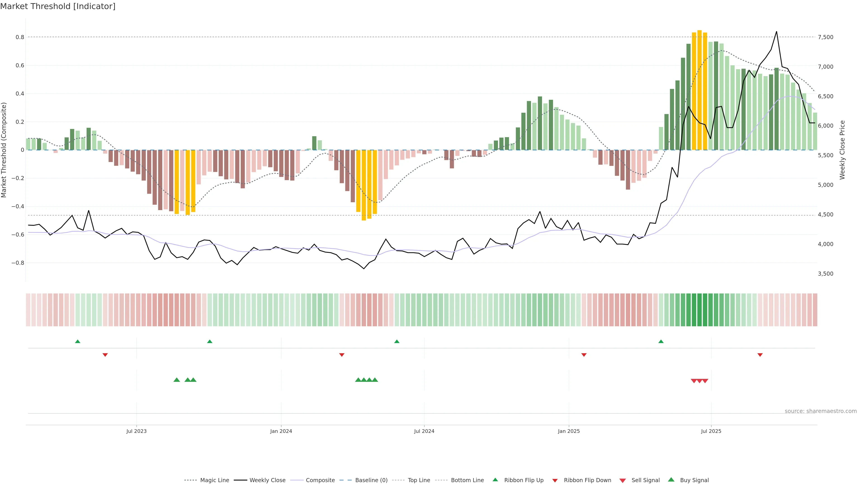Click the Sell Signal legend marker
Image resolution: width=868 pixels, height=488 pixels.
[x=623, y=481]
